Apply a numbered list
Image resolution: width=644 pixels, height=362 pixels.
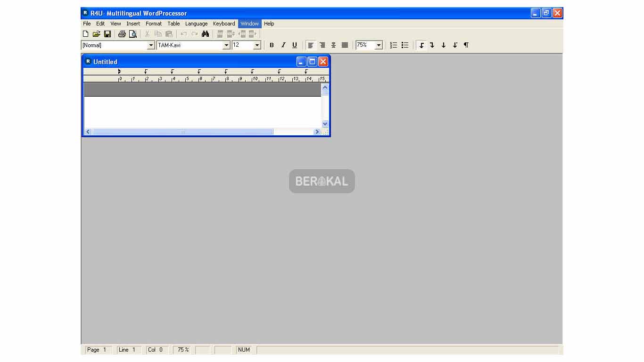pyautogui.click(x=394, y=45)
